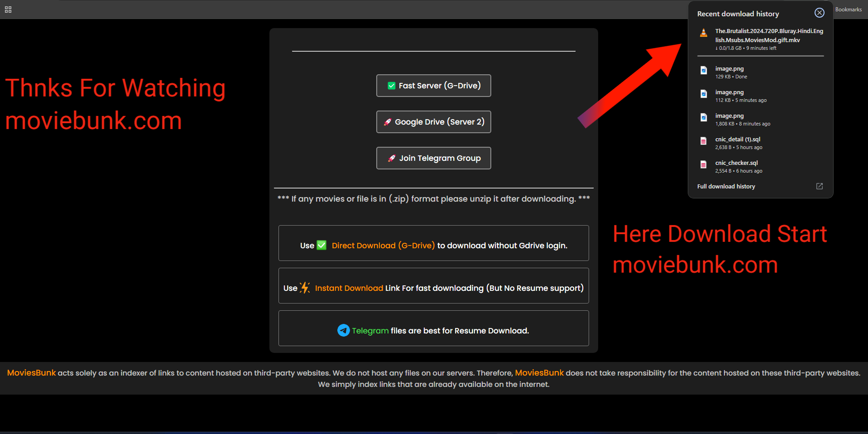The image size is (868, 434).
Task: Click image file icon of 112 KB image.png
Action: coord(703,94)
